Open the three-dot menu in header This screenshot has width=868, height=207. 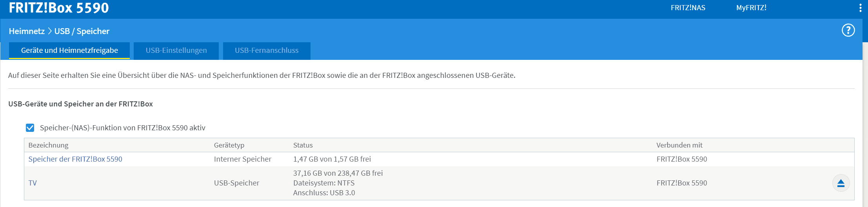tap(861, 8)
